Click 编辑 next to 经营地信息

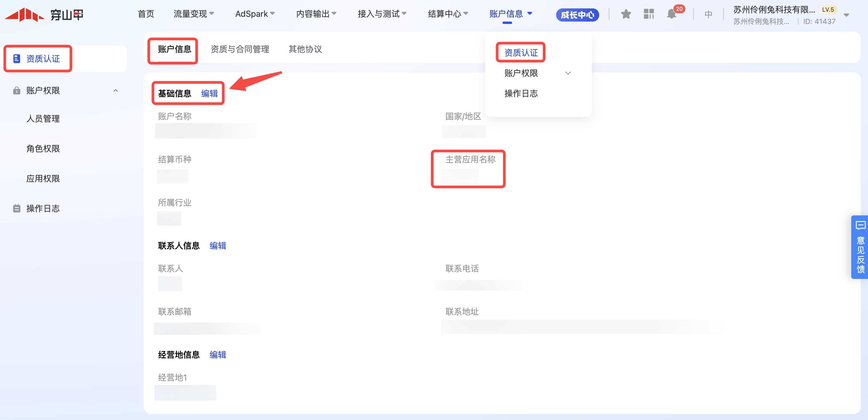pyautogui.click(x=218, y=355)
